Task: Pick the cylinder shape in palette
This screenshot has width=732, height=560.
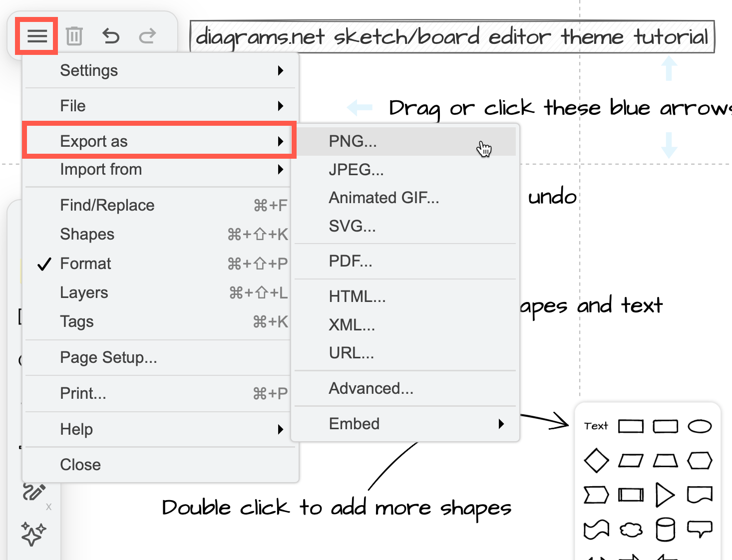Action: tap(666, 530)
